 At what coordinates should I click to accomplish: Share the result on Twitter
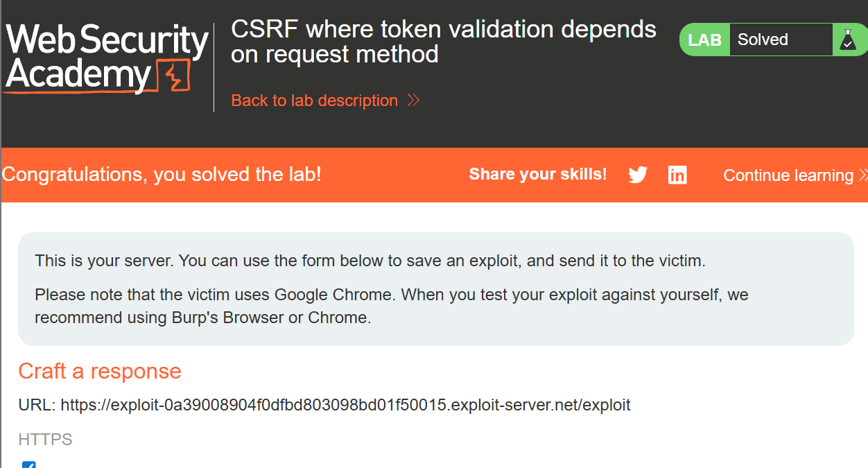point(638,175)
